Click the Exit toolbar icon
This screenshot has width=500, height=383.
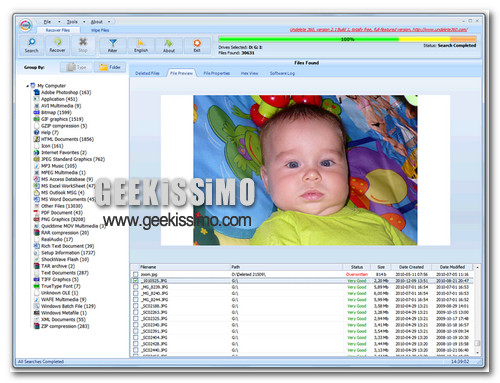point(197,45)
